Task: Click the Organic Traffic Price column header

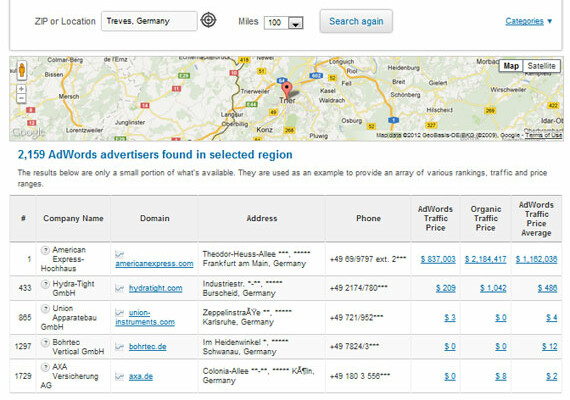Action: (x=486, y=218)
